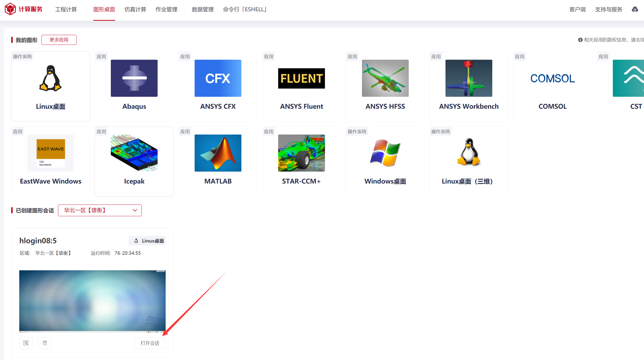Delete session hlogin08:5 with trash icon

45,343
